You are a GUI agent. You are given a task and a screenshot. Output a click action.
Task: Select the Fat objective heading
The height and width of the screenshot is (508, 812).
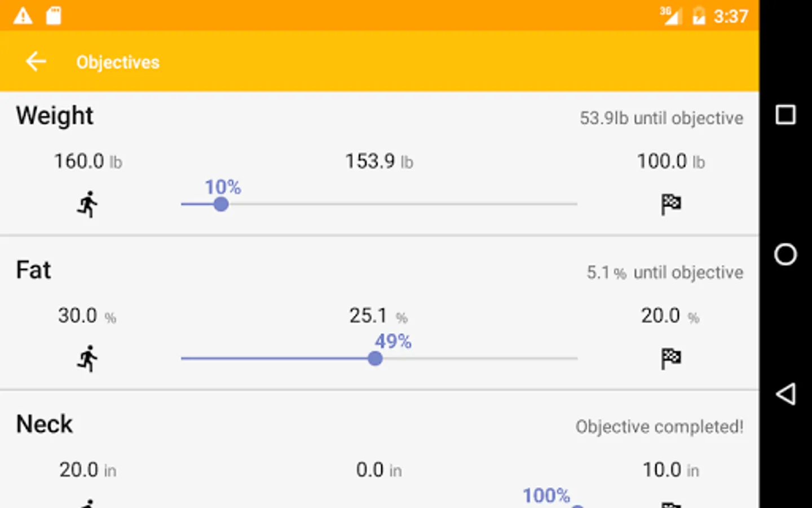33,270
